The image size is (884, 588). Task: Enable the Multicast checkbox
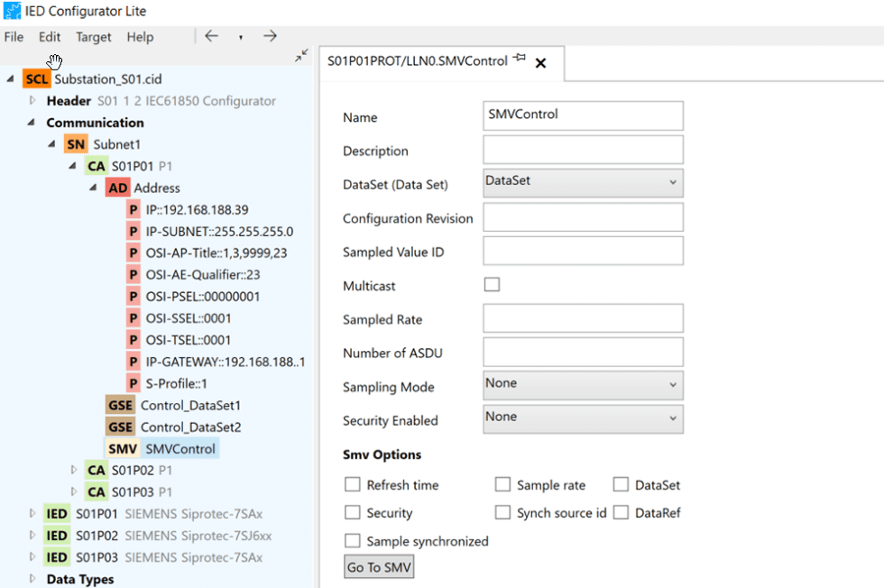(x=492, y=284)
